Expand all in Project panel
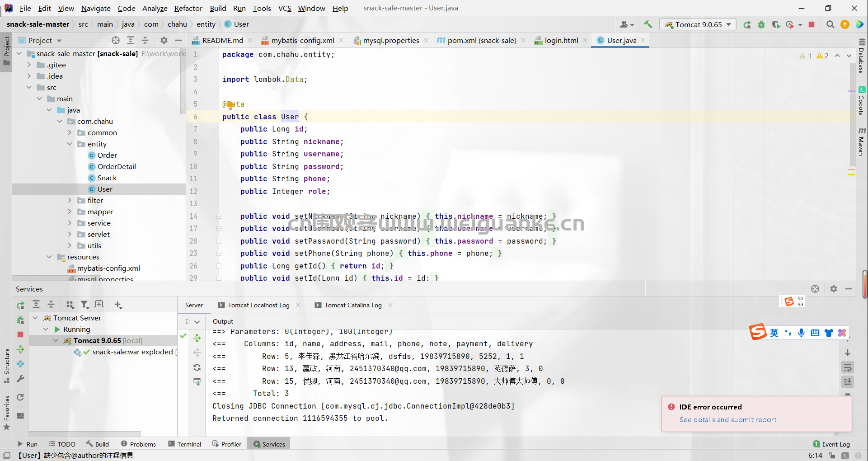868x461 pixels. click(131, 40)
